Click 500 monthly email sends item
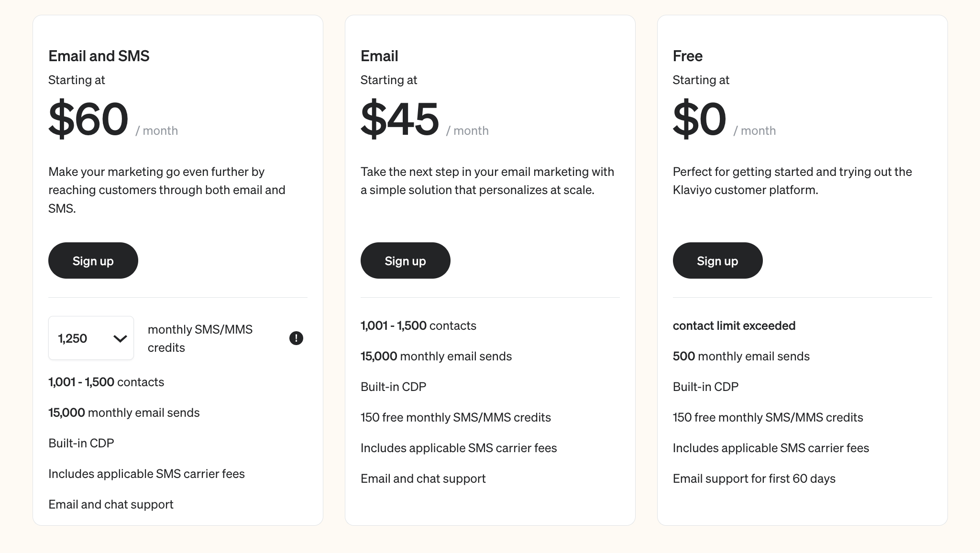This screenshot has width=980, height=553. coord(741,356)
